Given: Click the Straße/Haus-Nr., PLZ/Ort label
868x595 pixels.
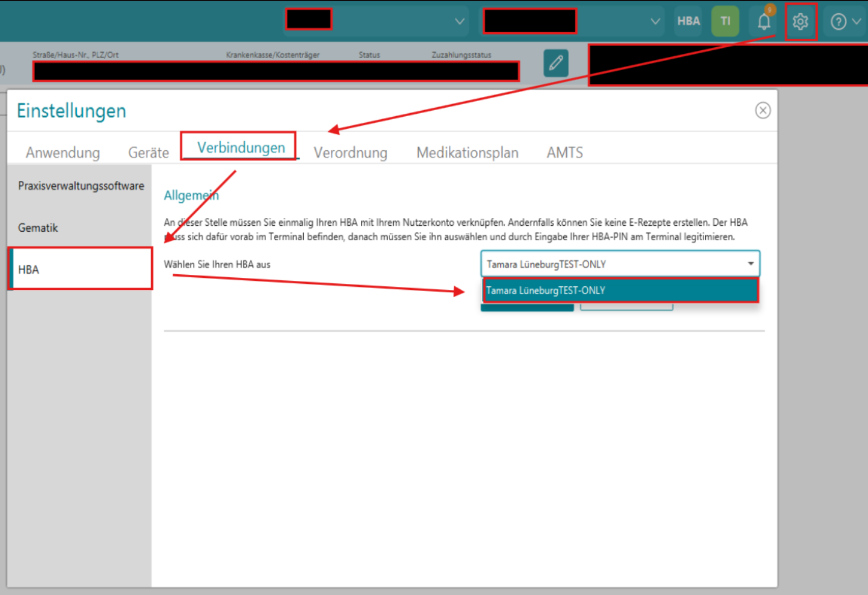Looking at the screenshot, I should (x=76, y=55).
